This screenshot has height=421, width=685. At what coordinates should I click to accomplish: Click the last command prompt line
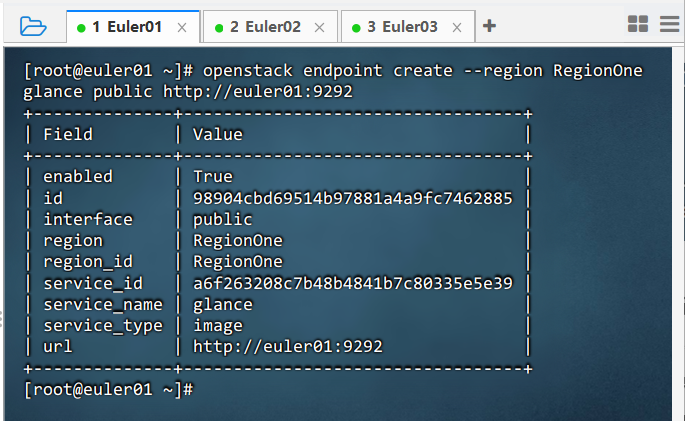click(x=108, y=390)
